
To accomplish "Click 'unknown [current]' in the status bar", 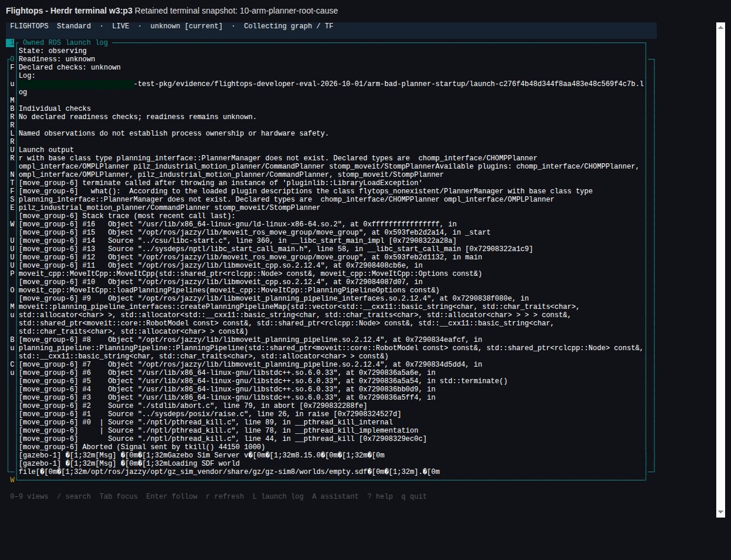I will tap(187, 26).
